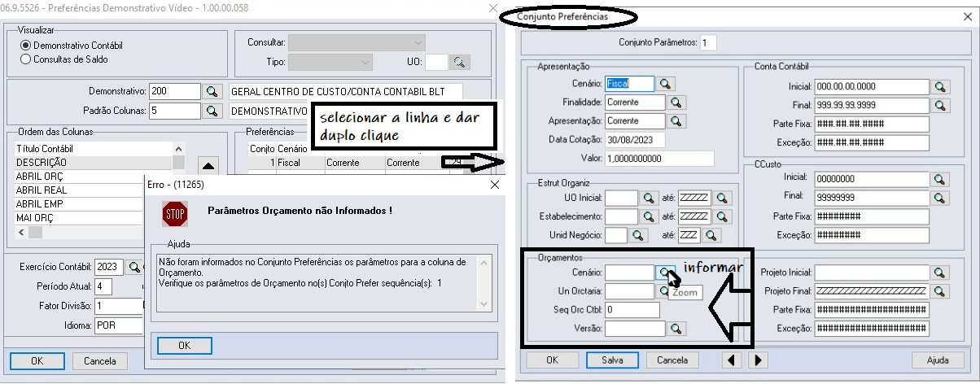The height and width of the screenshot is (384, 980).
Task: Click the CCusto Exceção field
Action: tap(872, 235)
